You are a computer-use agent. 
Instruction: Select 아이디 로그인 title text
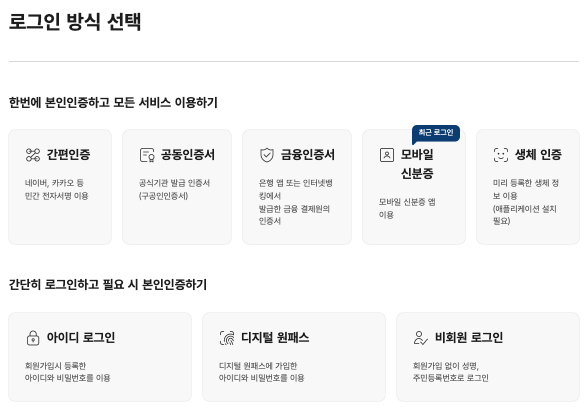pyautogui.click(x=81, y=338)
